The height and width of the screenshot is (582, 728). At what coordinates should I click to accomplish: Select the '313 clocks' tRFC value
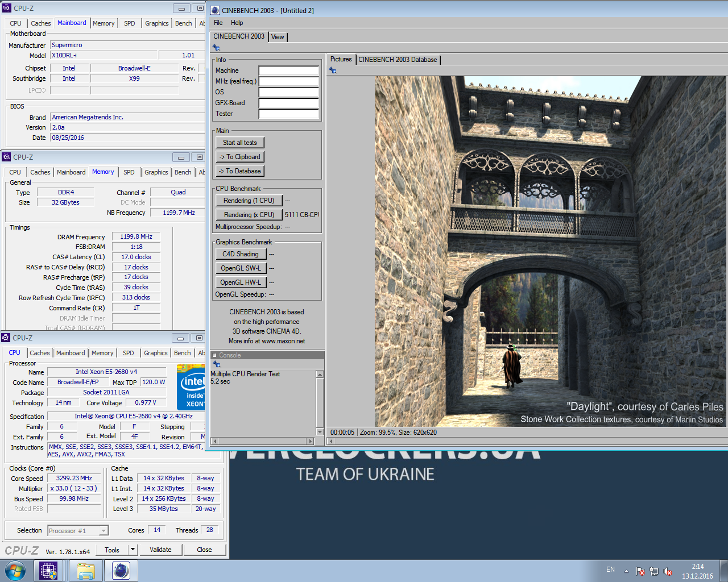tap(136, 297)
